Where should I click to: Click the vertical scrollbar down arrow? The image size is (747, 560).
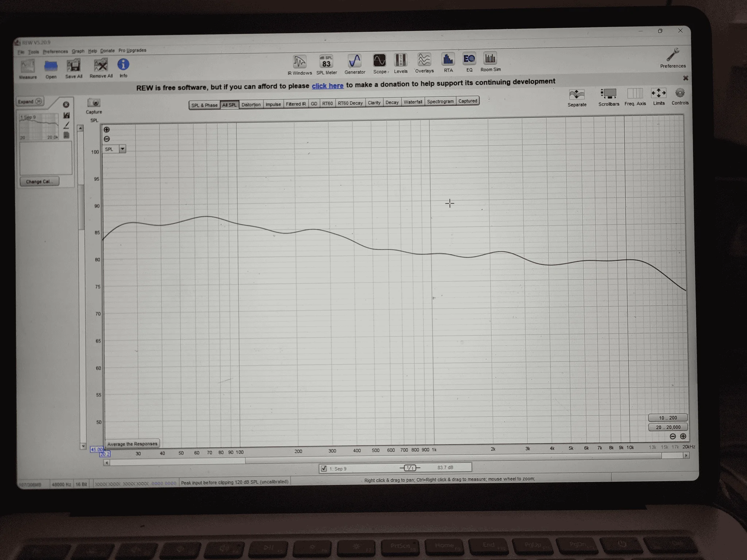click(x=83, y=446)
